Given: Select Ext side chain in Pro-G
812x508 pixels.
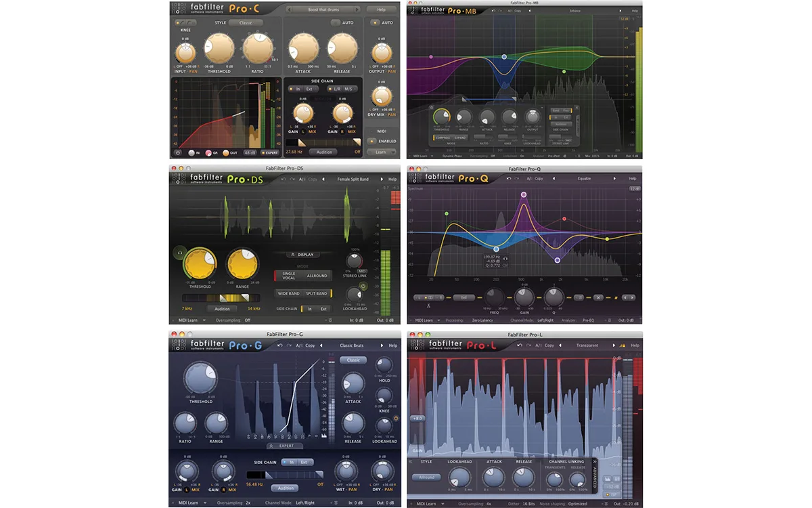Looking at the screenshot, I should (x=304, y=462).
